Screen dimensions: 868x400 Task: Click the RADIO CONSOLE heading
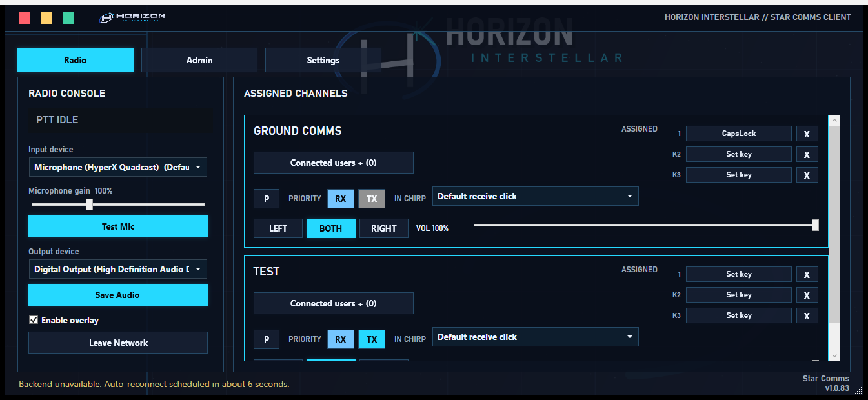pyautogui.click(x=67, y=94)
